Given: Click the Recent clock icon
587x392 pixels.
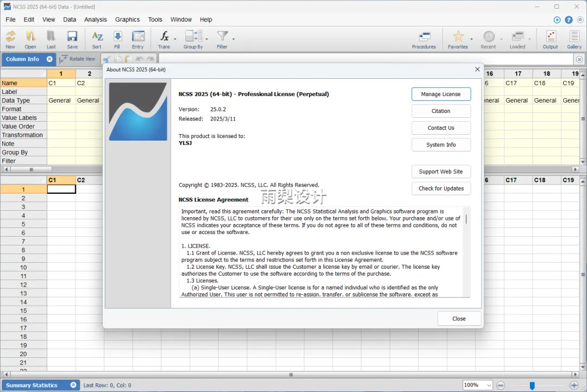Looking at the screenshot, I should [489, 39].
